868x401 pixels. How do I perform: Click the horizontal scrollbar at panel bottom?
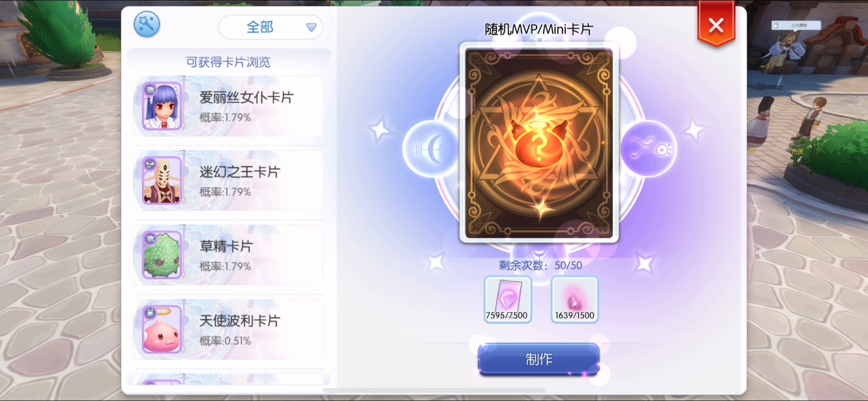pos(434,390)
